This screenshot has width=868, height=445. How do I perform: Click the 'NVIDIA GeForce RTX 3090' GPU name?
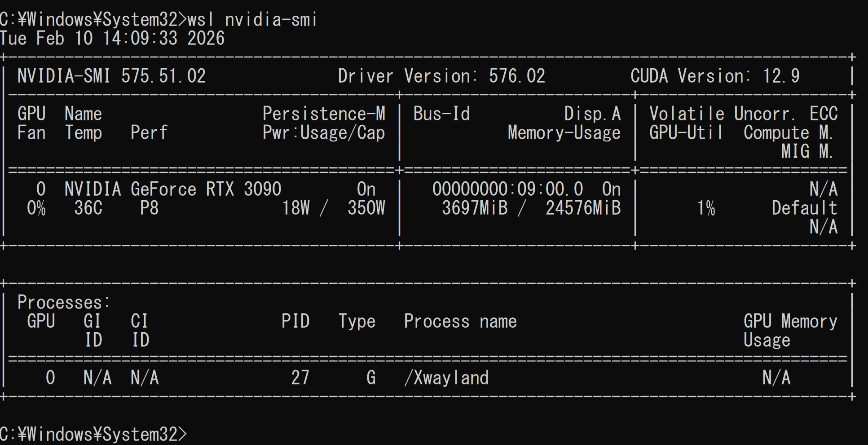click(x=173, y=189)
